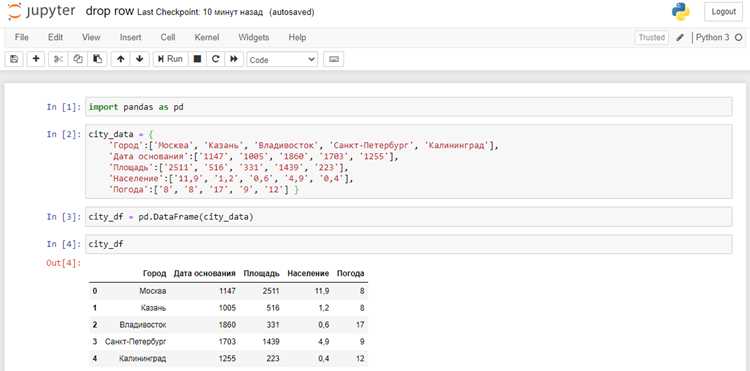Click the 'Население' column header
750x371 pixels.
click(x=308, y=273)
